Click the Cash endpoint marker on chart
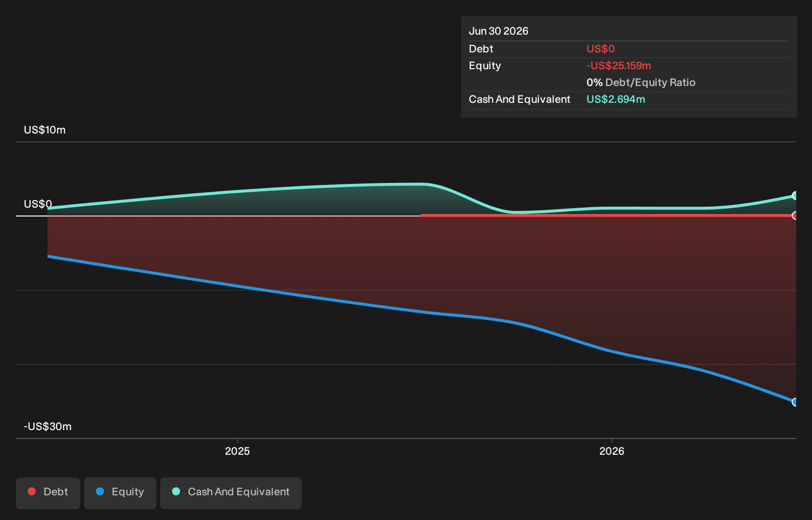The height and width of the screenshot is (520, 812). [x=795, y=195]
